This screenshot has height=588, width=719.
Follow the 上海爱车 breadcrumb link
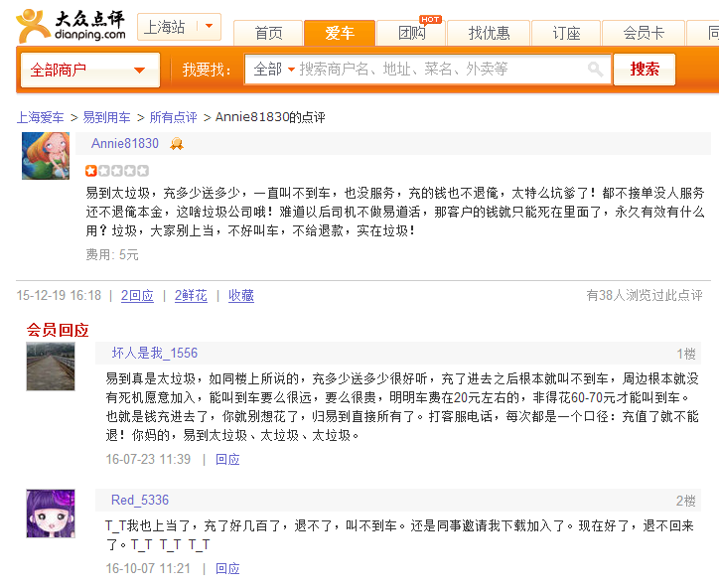pos(41,117)
